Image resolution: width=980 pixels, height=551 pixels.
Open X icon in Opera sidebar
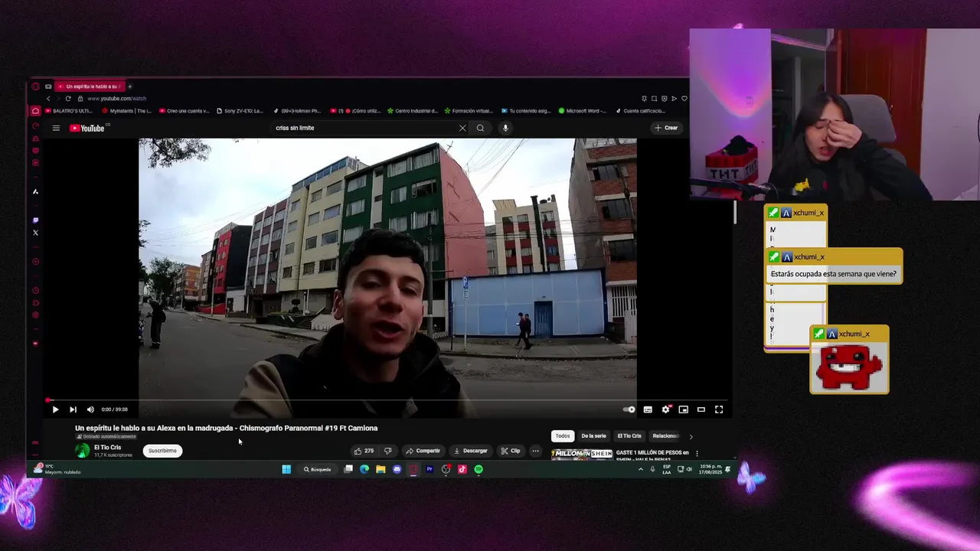(x=35, y=233)
